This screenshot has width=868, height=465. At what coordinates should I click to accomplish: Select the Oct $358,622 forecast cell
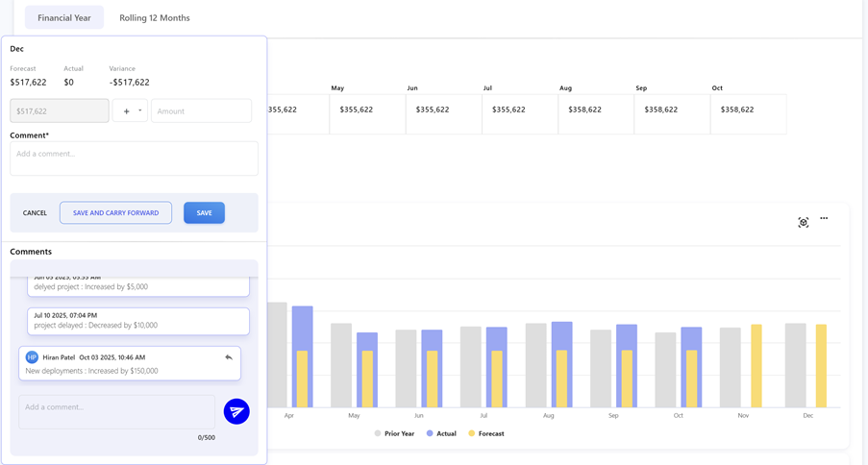pyautogui.click(x=749, y=114)
